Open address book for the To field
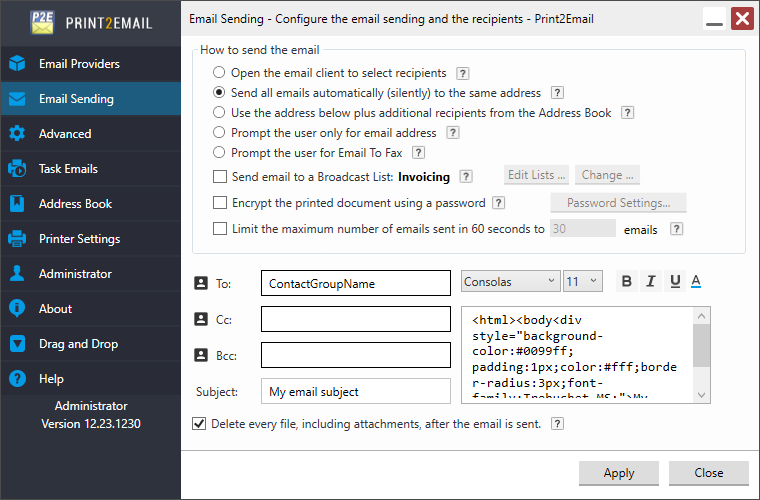 [201, 283]
